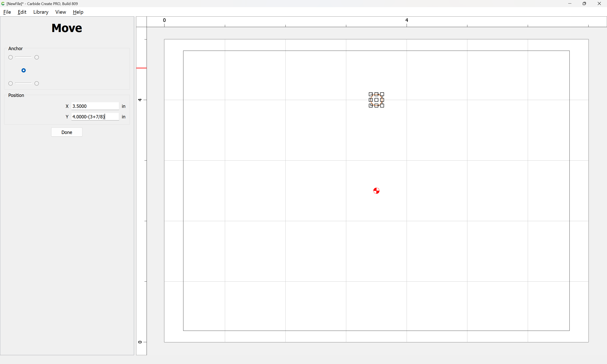Screen dimensions: 607x364
Task: Click the Done button
Action: pyautogui.click(x=67, y=132)
